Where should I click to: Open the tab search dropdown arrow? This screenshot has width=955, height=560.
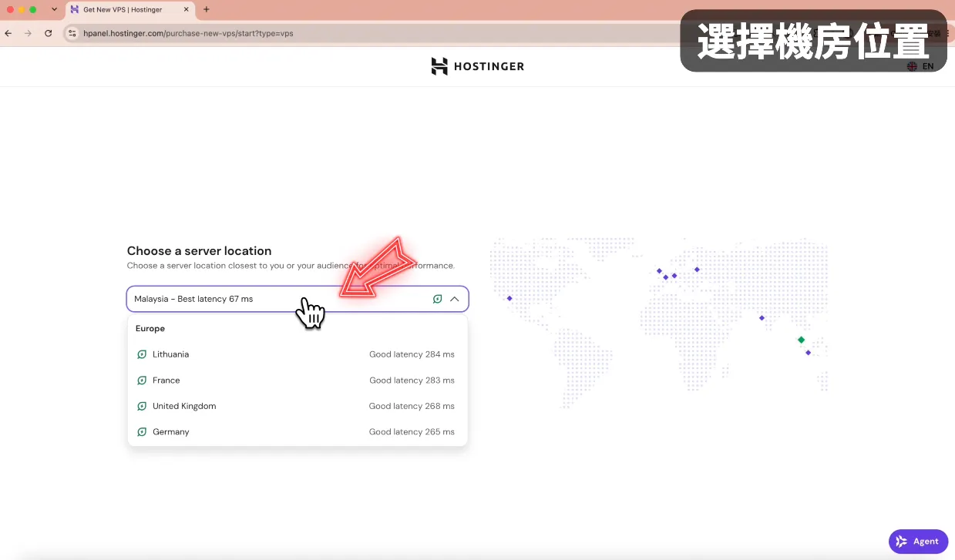[x=54, y=10]
